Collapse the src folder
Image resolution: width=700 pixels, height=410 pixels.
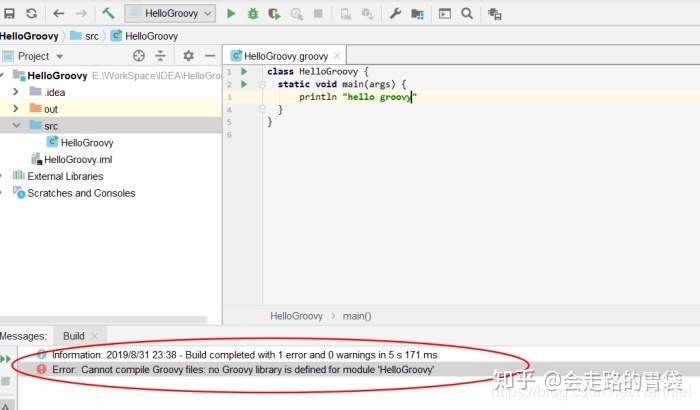pos(17,126)
